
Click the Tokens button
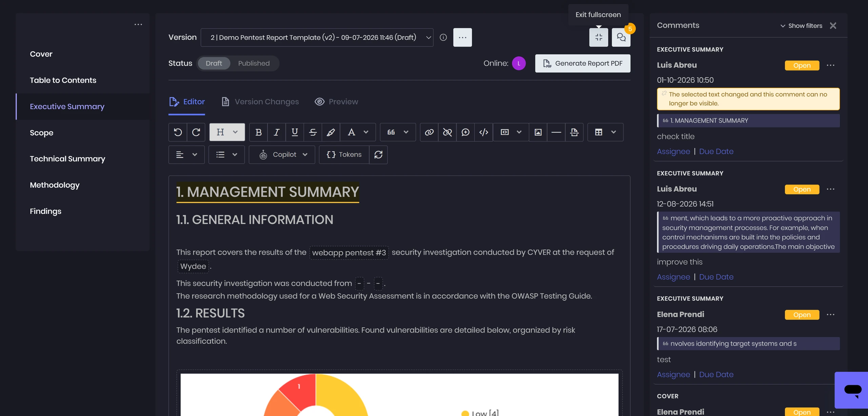pyautogui.click(x=344, y=155)
